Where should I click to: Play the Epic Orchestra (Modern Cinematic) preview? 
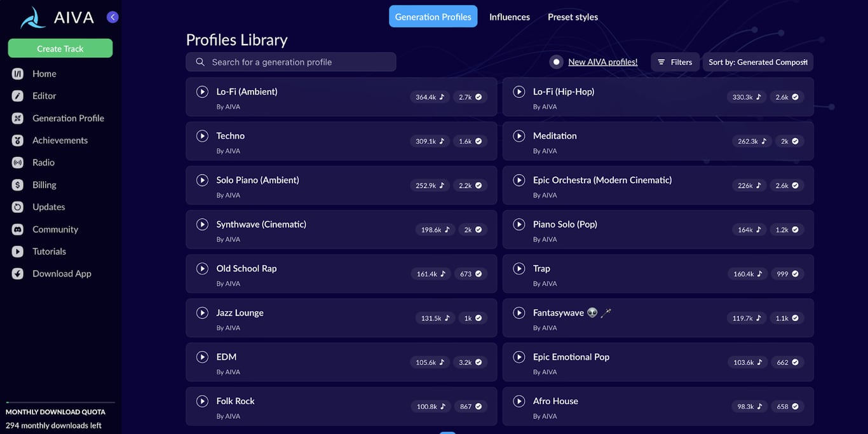click(x=519, y=180)
